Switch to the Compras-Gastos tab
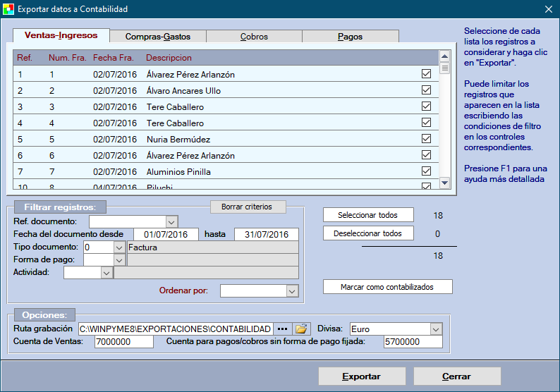The image size is (560, 392). click(x=157, y=36)
